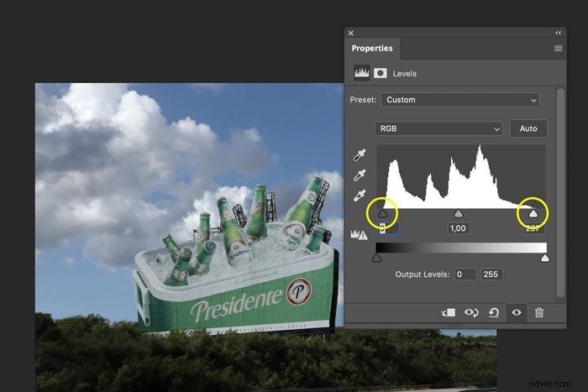Click the black output level slider handle
Image resolution: width=588 pixels, height=392 pixels.
point(376,259)
